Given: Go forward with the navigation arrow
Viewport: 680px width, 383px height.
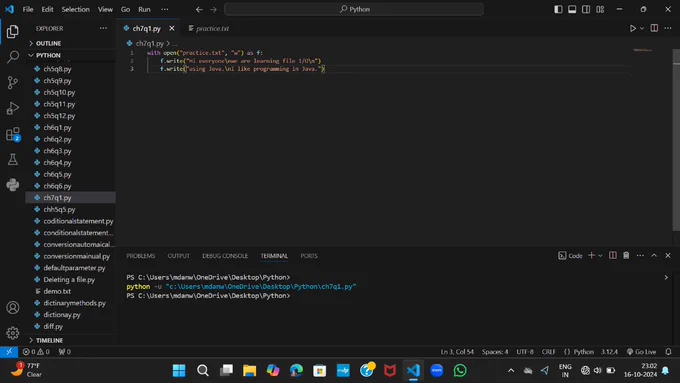Looking at the screenshot, I should pyautogui.click(x=213, y=9).
